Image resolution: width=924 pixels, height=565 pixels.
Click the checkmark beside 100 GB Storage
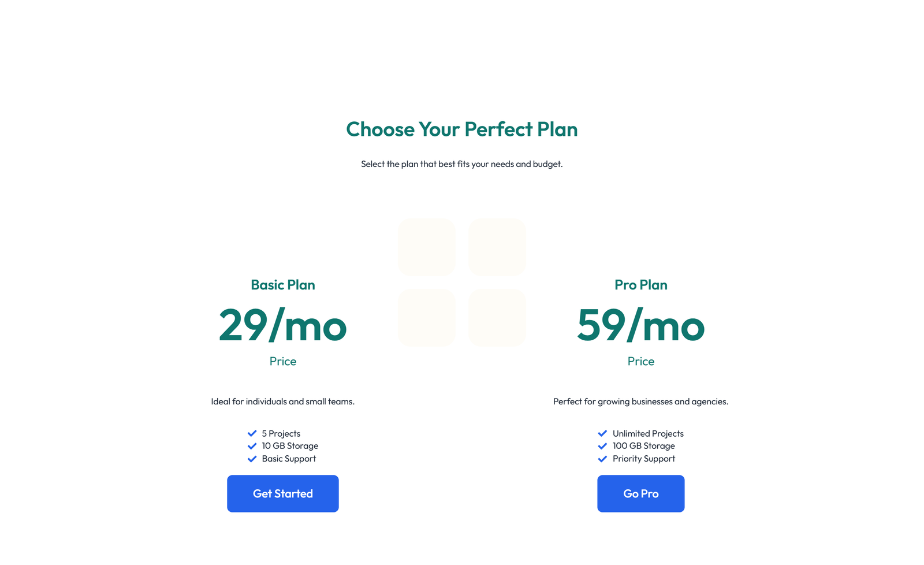coord(602,446)
